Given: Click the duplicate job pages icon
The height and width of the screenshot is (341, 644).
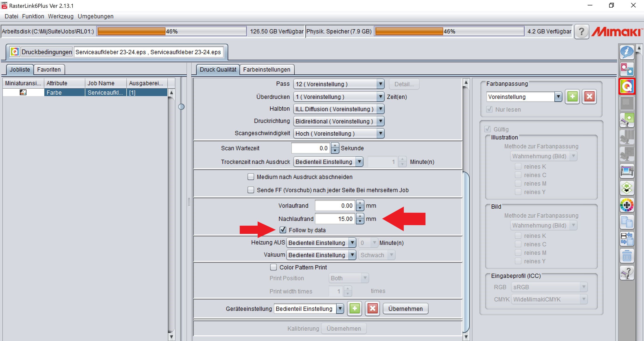Looking at the screenshot, I should point(627,222).
